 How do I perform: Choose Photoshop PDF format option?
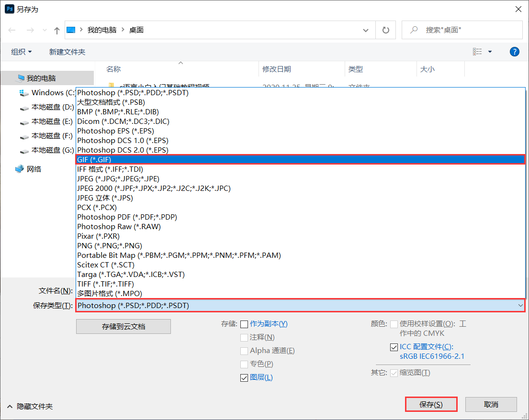point(300,217)
